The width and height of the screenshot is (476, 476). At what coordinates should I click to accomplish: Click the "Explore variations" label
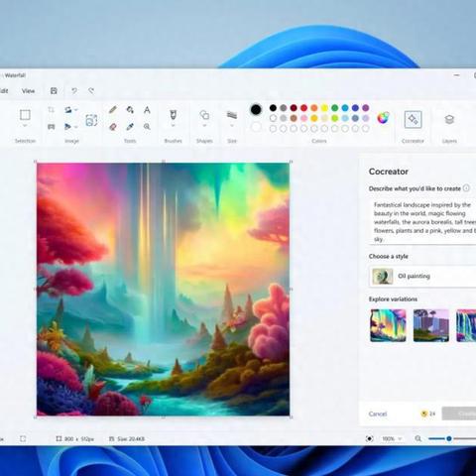pyautogui.click(x=393, y=298)
